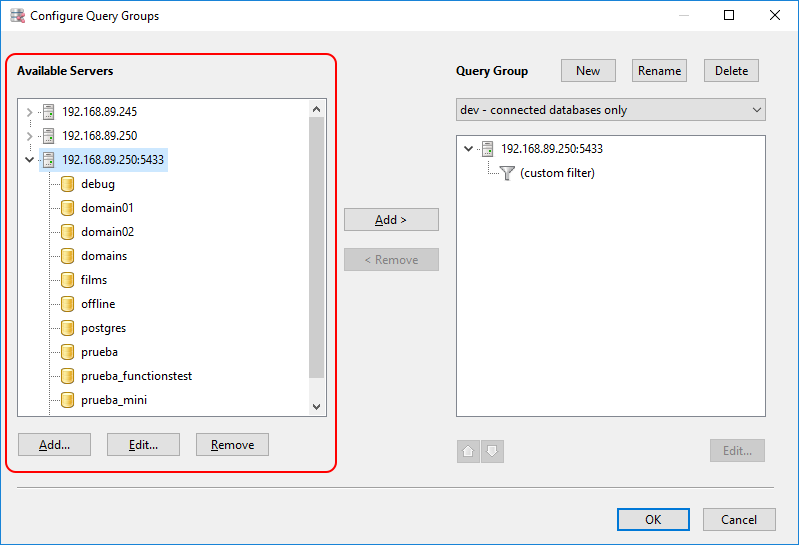The width and height of the screenshot is (799, 545).
Task: Select 192.168.89.245 server label
Action: pos(100,112)
